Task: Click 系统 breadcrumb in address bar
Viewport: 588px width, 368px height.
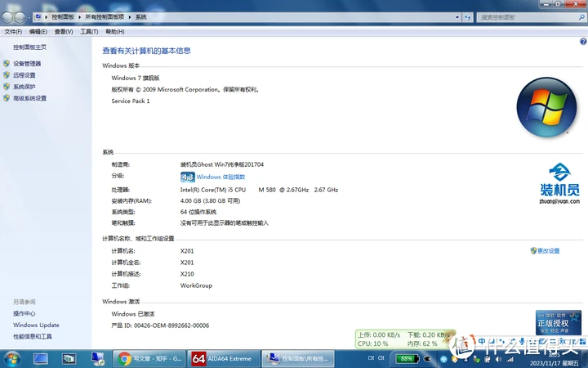Action: point(141,17)
